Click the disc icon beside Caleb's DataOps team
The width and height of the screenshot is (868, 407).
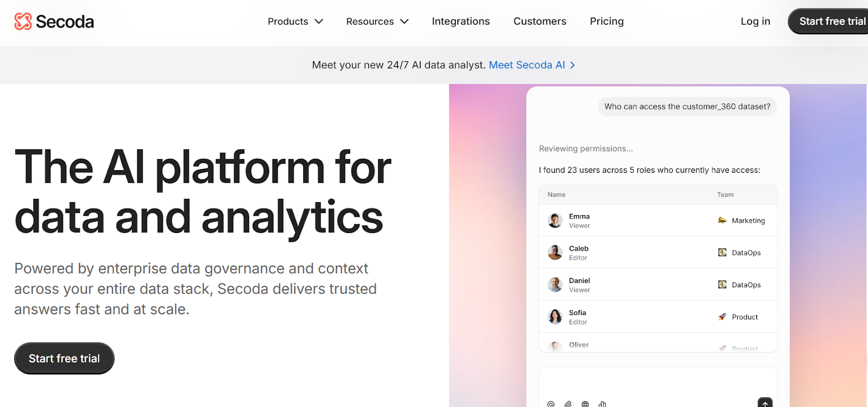(x=722, y=252)
